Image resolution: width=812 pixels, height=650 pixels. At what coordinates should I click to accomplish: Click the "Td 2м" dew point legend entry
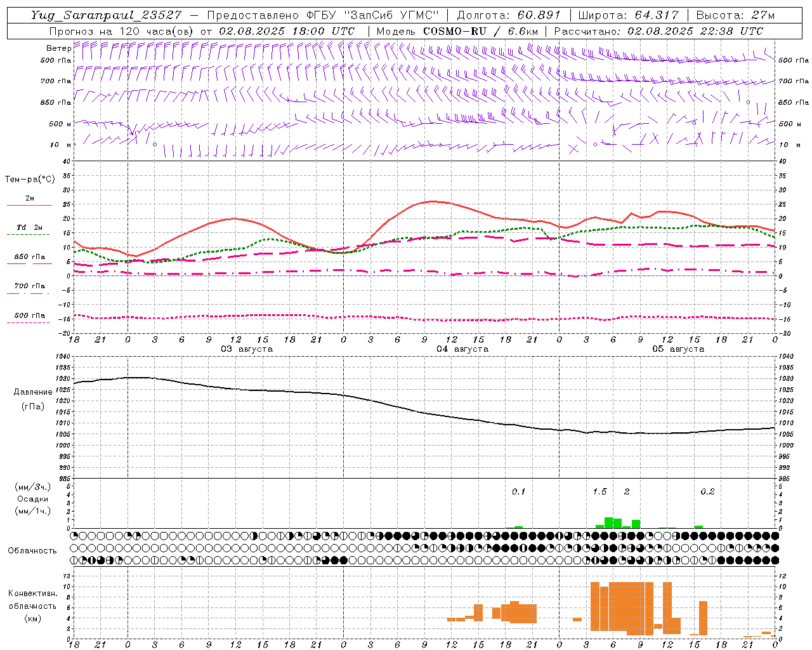(30, 227)
